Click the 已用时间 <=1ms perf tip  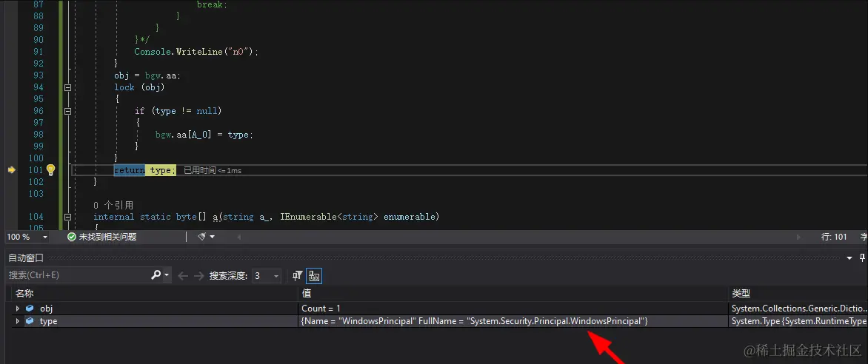[213, 170]
